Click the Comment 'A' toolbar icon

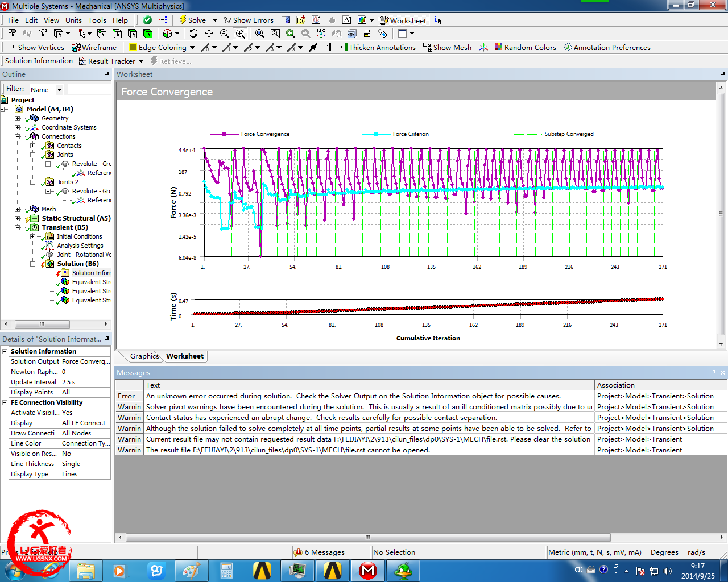coord(346,20)
